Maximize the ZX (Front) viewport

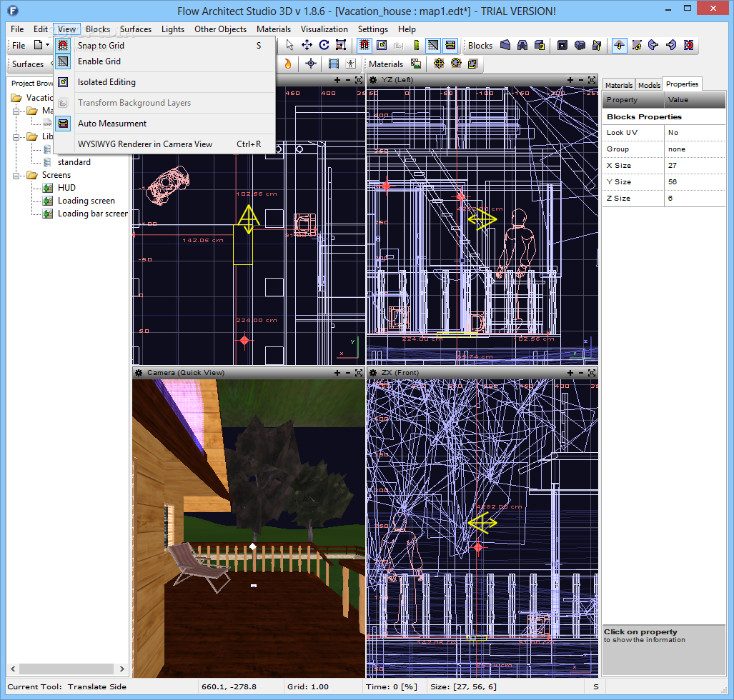592,373
